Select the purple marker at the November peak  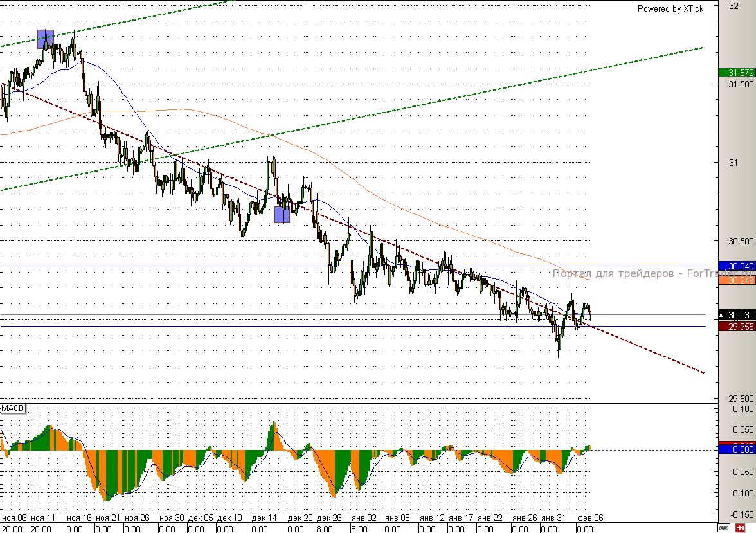[x=45, y=39]
